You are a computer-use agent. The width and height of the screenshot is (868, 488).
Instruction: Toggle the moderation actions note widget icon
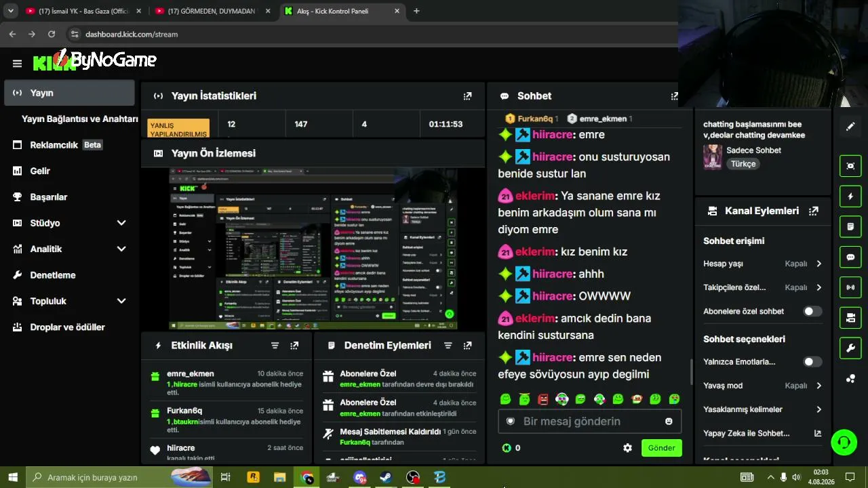tap(850, 226)
